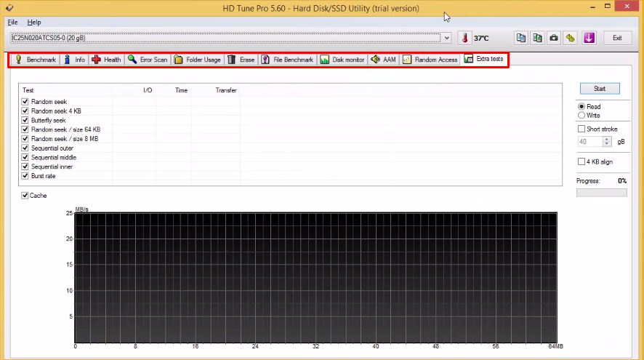Click the Time column header
This screenshot has width=644, height=360.
tap(173, 90)
